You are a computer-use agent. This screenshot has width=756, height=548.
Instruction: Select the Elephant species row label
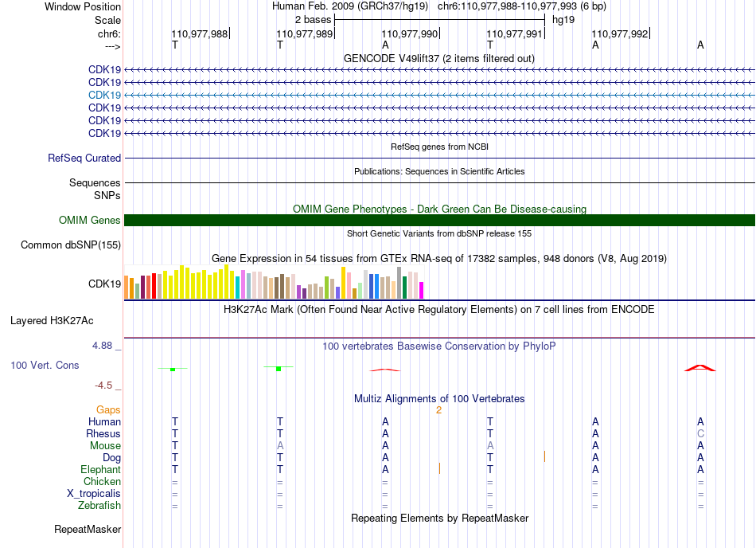click(100, 469)
